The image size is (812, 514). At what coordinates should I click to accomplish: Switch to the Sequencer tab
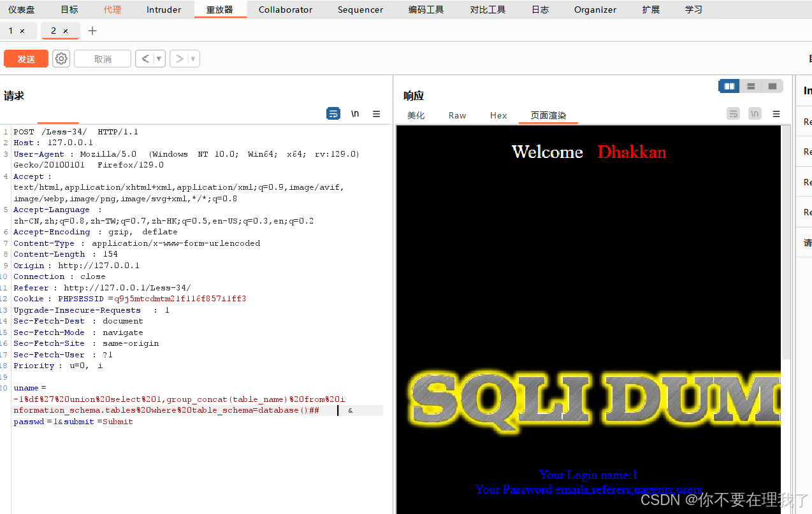point(361,10)
